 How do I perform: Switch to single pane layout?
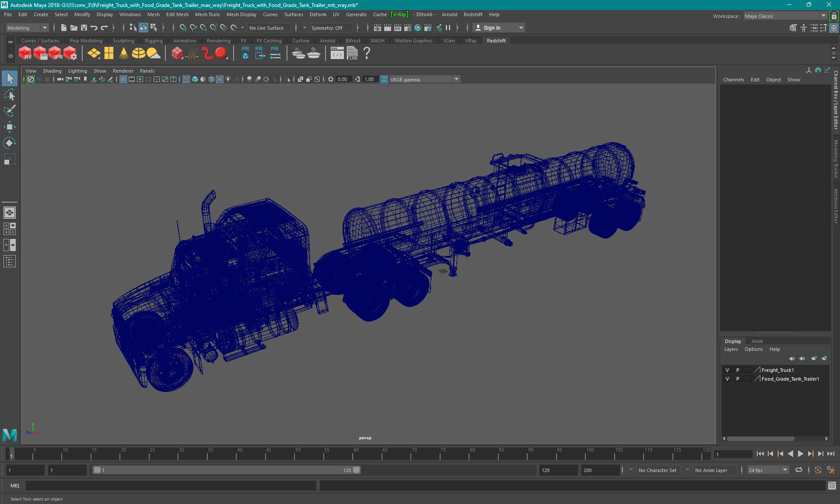tap(10, 213)
